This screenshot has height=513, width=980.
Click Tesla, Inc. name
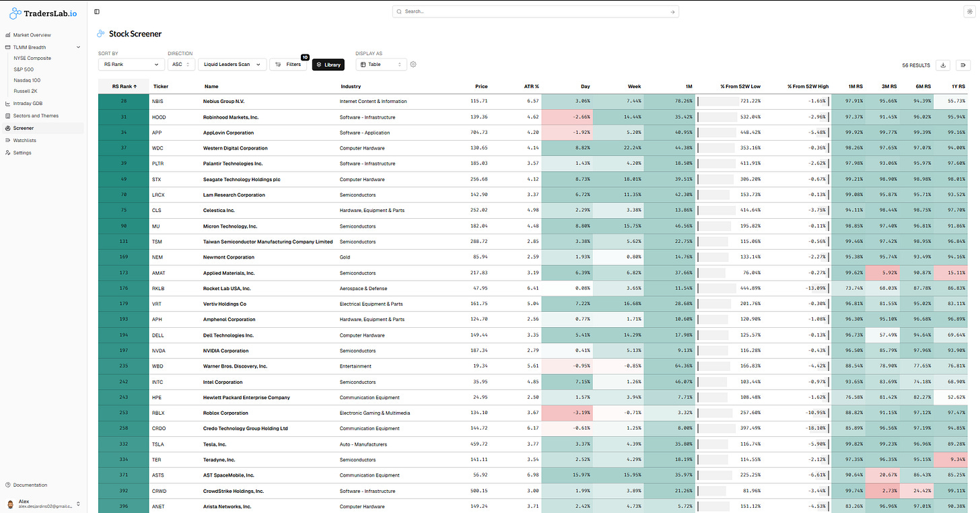coord(215,444)
